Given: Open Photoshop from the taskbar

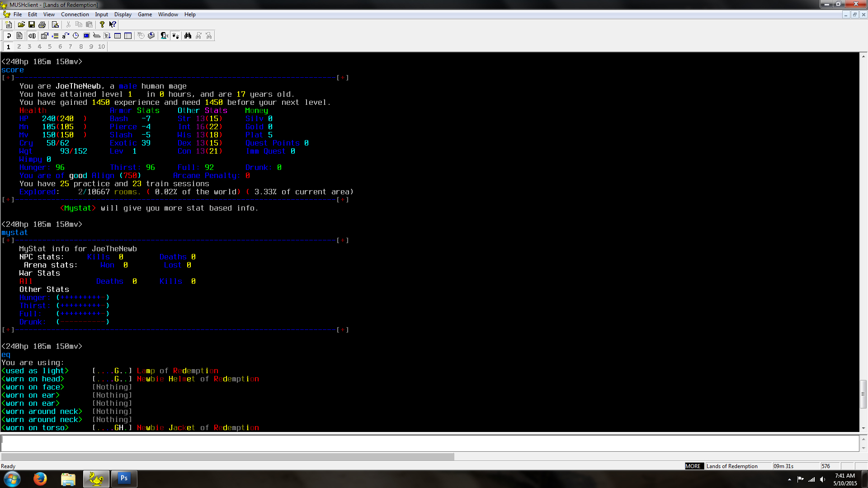Looking at the screenshot, I should point(124,479).
